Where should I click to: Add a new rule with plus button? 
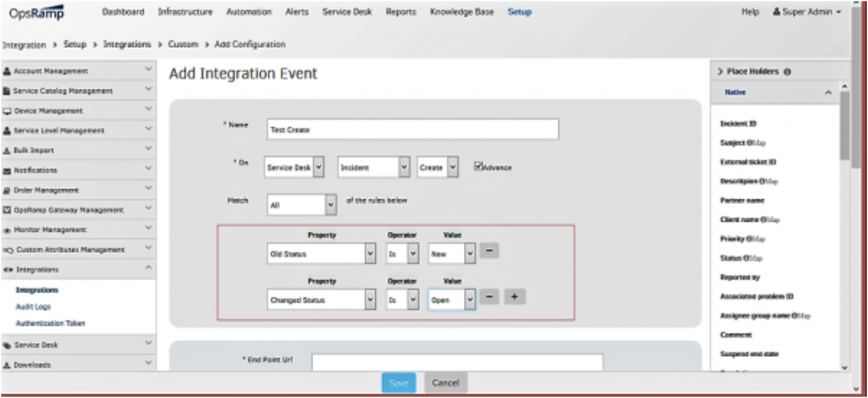(x=515, y=297)
